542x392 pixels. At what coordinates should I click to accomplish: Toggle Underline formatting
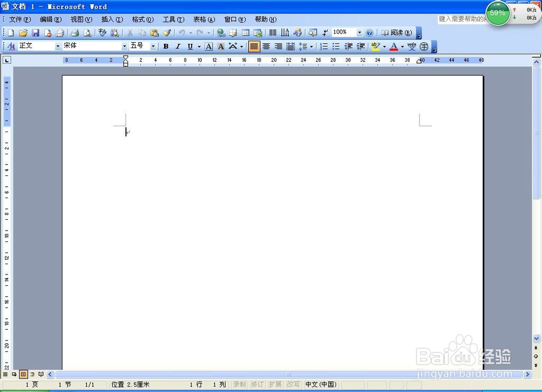click(190, 46)
